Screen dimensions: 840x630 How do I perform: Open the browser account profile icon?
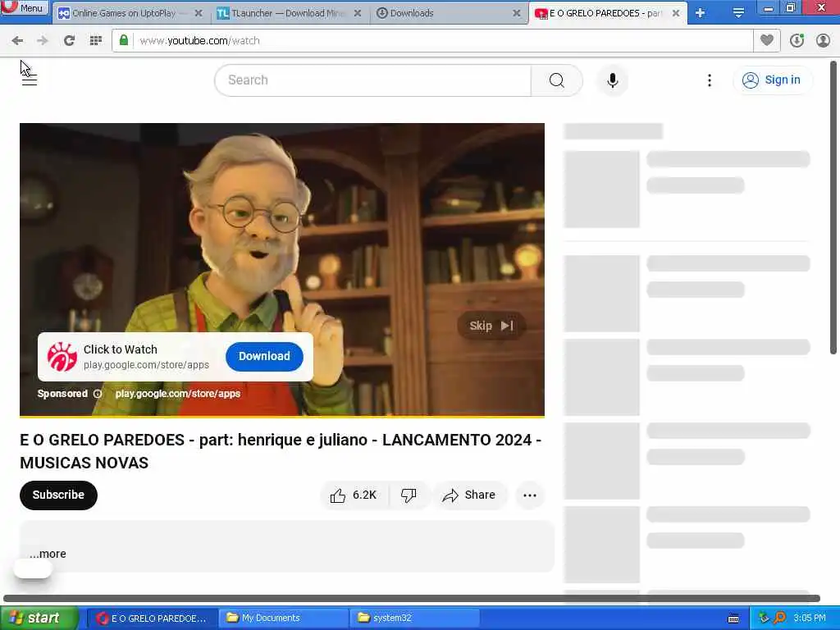click(823, 41)
